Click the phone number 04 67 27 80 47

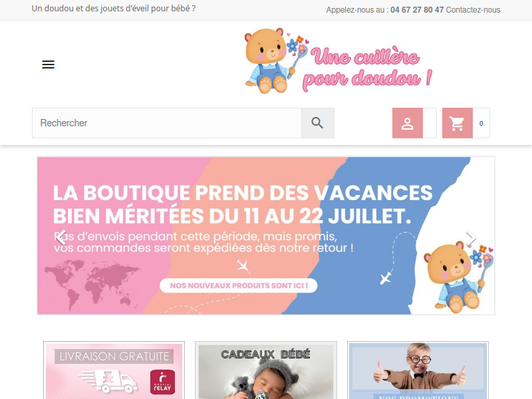pyautogui.click(x=417, y=10)
